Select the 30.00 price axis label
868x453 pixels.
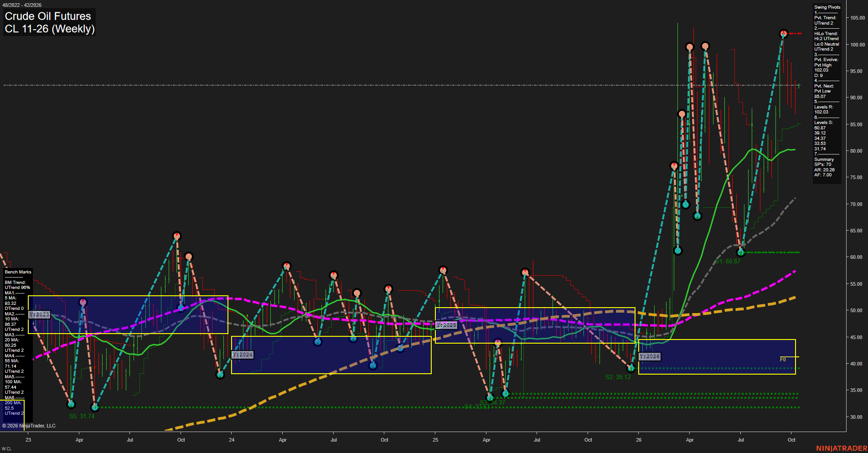[x=856, y=417]
